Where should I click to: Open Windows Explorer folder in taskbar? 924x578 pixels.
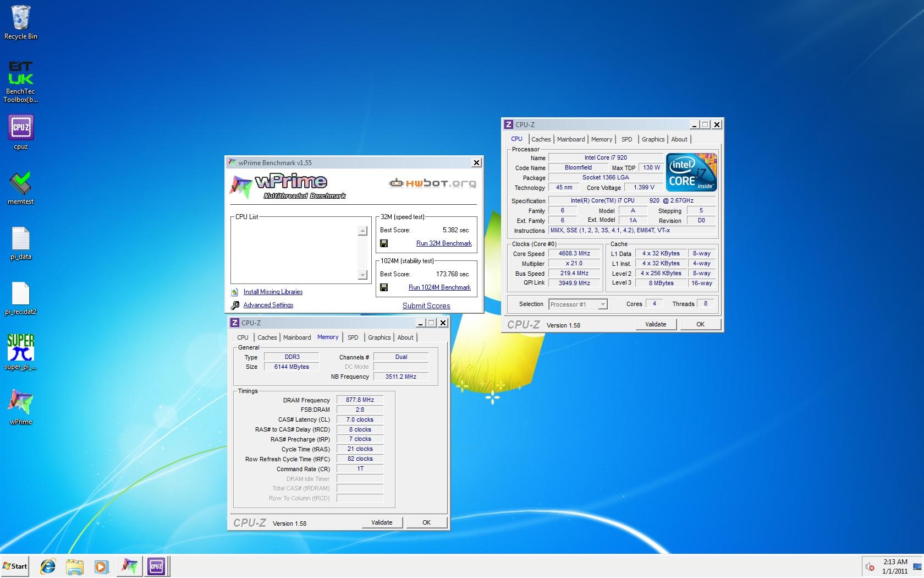(x=75, y=566)
